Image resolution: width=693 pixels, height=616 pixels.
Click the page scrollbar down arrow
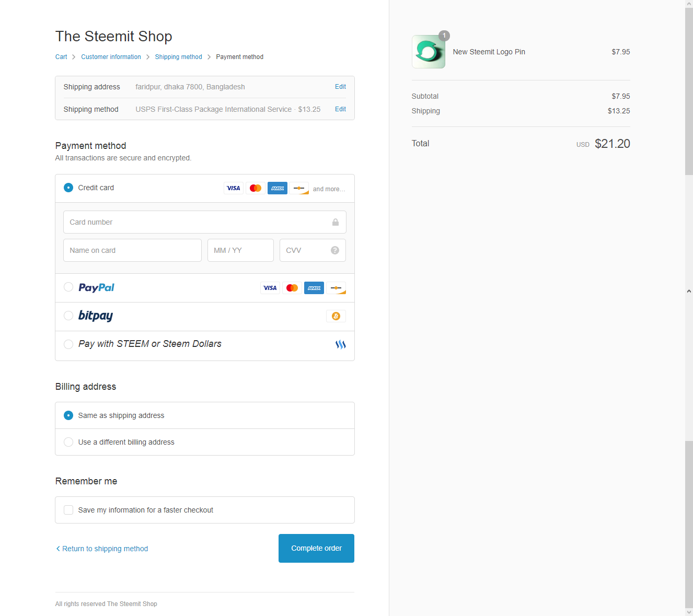(689, 612)
